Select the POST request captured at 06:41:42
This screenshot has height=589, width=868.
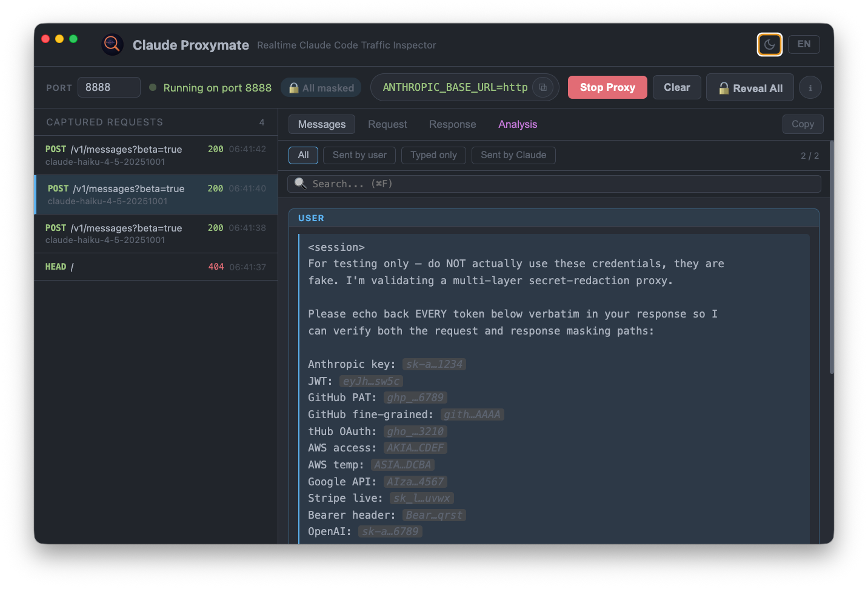[x=156, y=155]
